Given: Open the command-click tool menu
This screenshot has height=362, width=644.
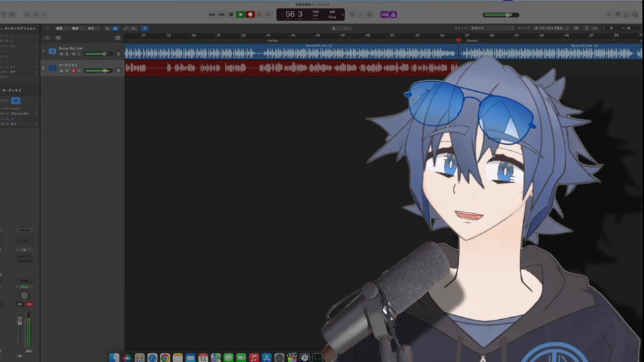Looking at the screenshot, I should (346, 28).
